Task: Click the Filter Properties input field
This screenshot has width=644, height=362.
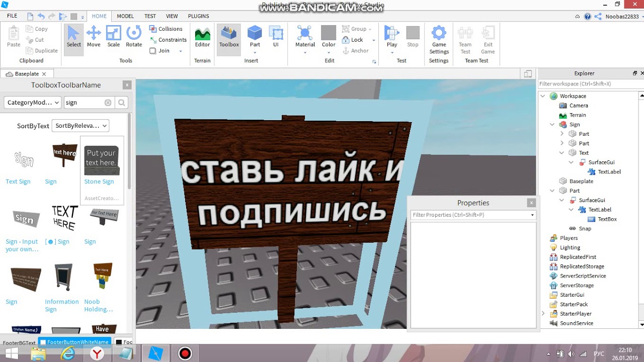Action: (x=470, y=215)
